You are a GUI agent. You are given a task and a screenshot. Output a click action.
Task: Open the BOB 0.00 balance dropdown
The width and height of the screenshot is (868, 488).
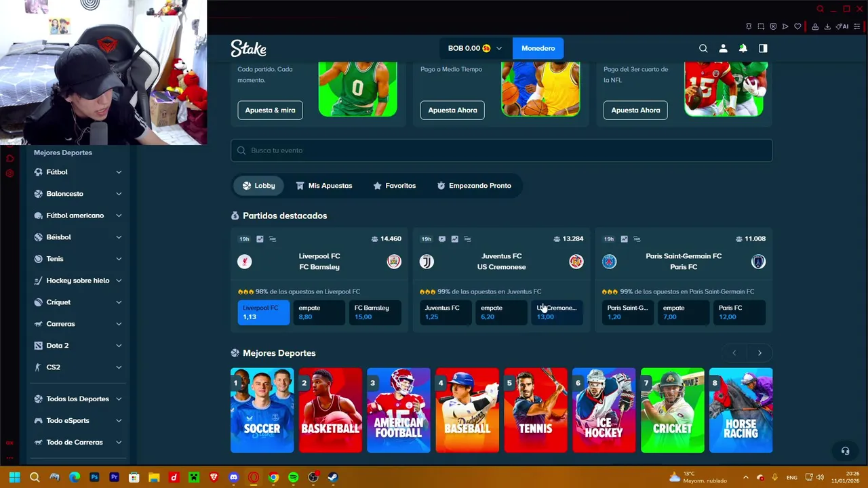475,48
